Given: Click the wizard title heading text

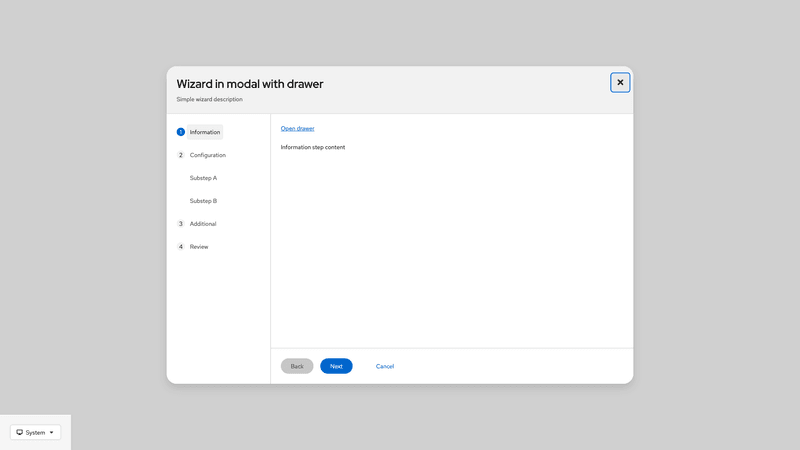Looking at the screenshot, I should tap(250, 84).
